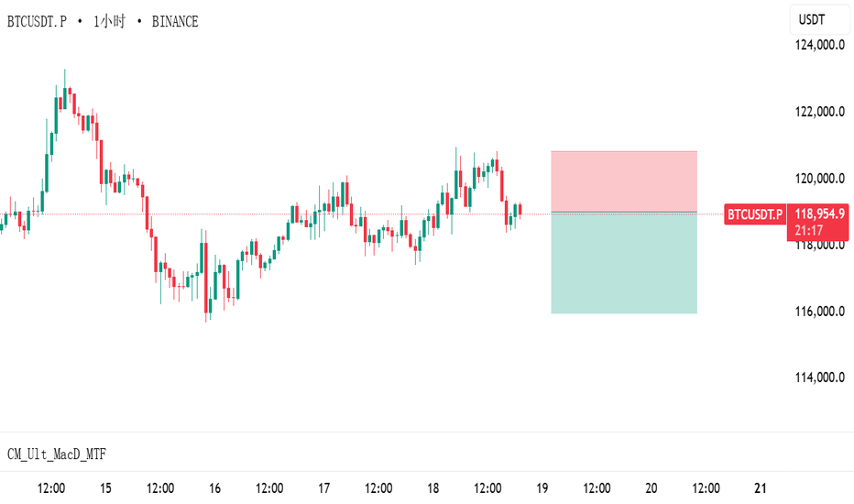Screen dimensions: 854x504
Task: Open the USDT currency selector
Action: point(819,20)
